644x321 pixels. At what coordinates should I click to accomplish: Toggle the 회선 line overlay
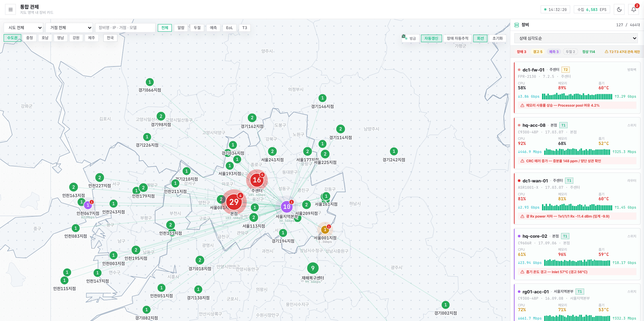pos(480,38)
